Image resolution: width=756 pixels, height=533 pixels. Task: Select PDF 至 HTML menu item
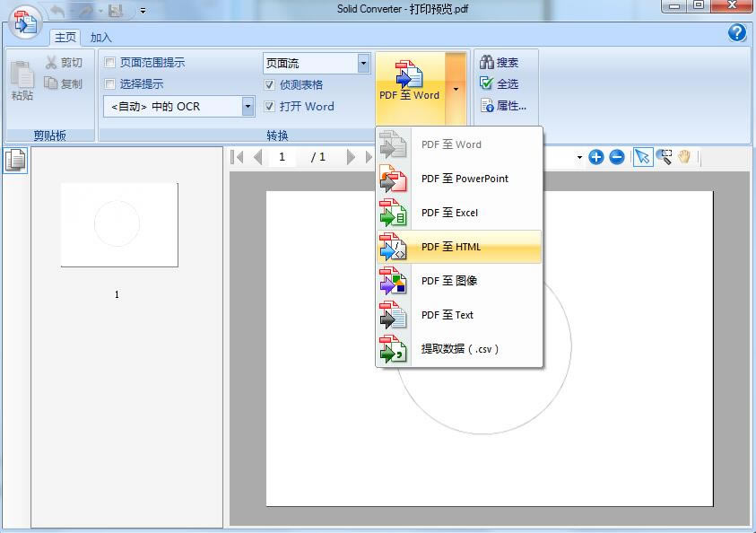click(x=459, y=247)
